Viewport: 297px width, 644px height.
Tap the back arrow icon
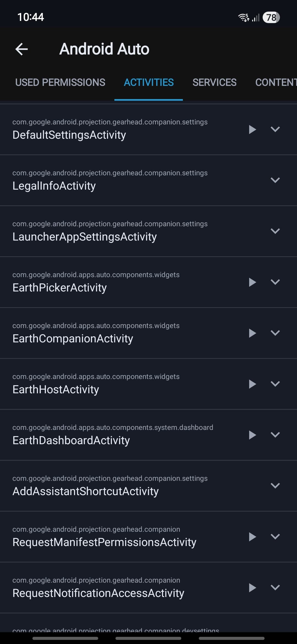(21, 49)
